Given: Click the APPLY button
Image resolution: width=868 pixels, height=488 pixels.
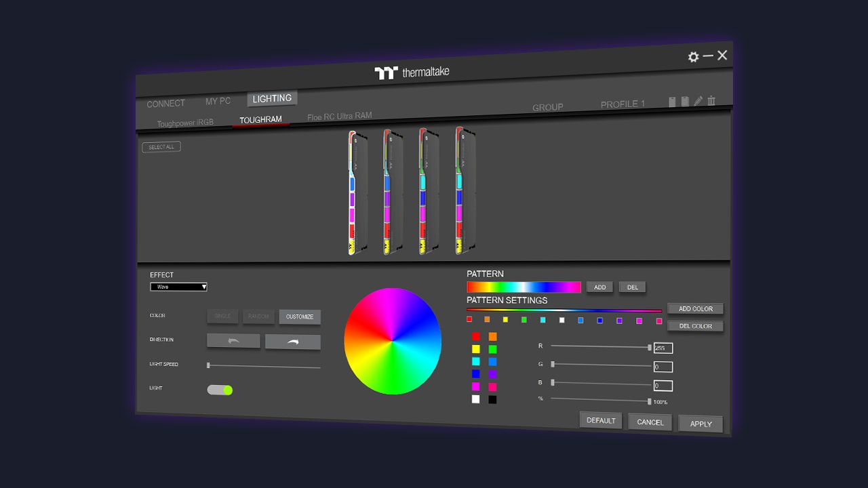Looking at the screenshot, I should [701, 424].
